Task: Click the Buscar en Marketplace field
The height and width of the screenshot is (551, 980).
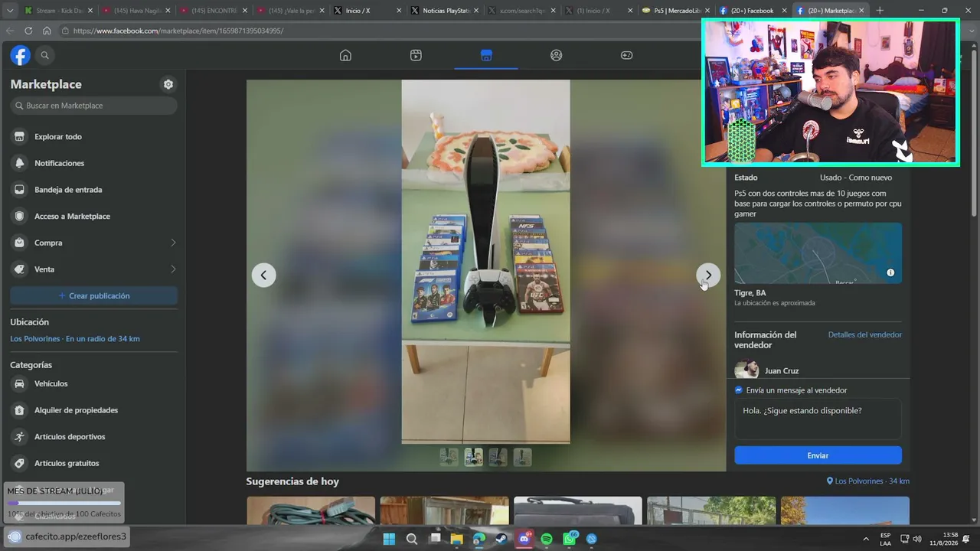Action: (93, 106)
